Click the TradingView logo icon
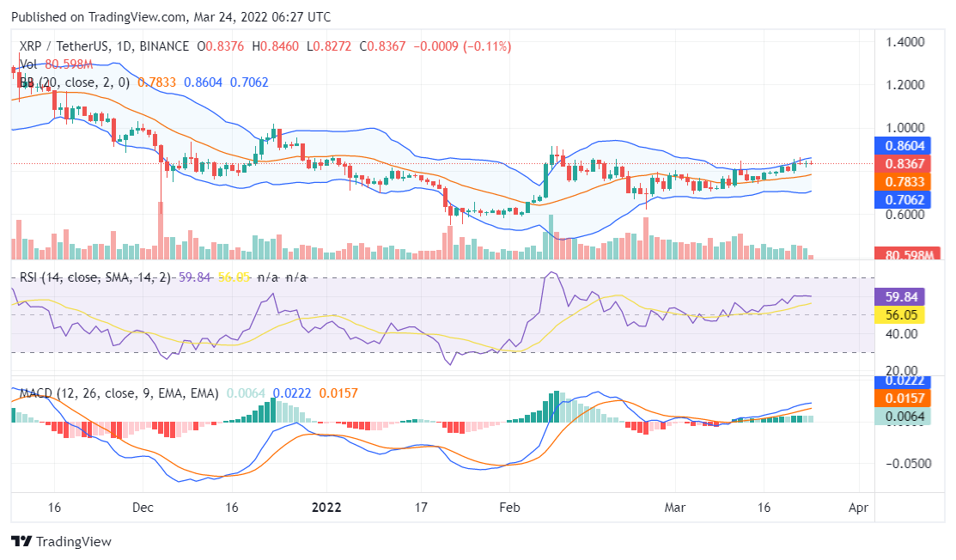 [x=21, y=542]
